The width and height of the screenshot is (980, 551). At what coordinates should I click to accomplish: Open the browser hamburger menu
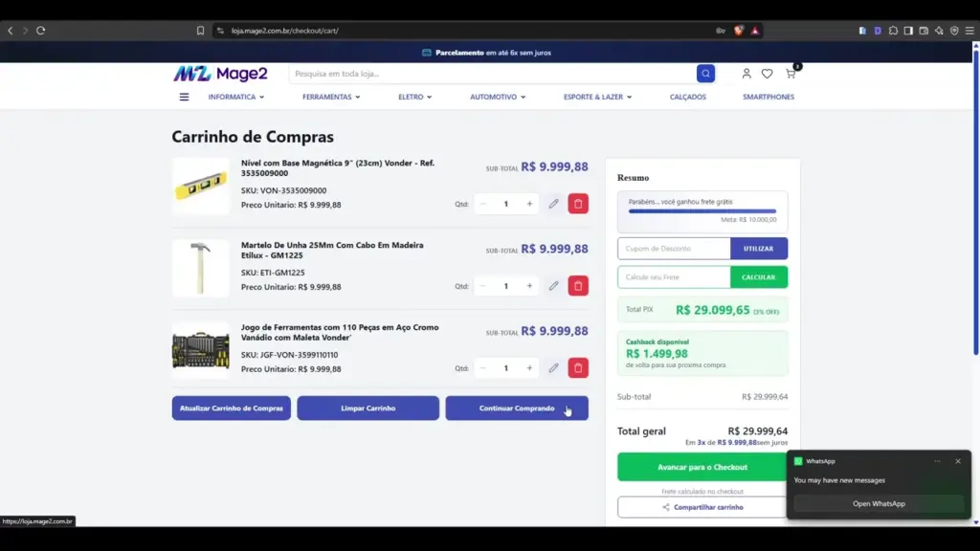969,30
